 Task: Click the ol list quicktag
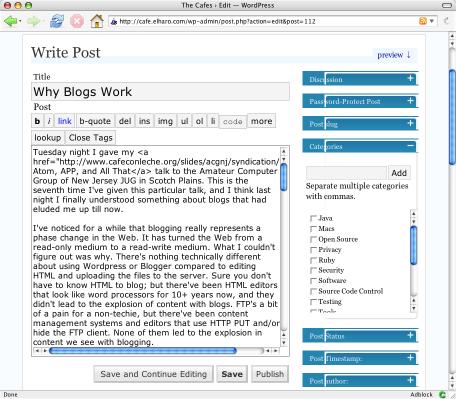(199, 121)
